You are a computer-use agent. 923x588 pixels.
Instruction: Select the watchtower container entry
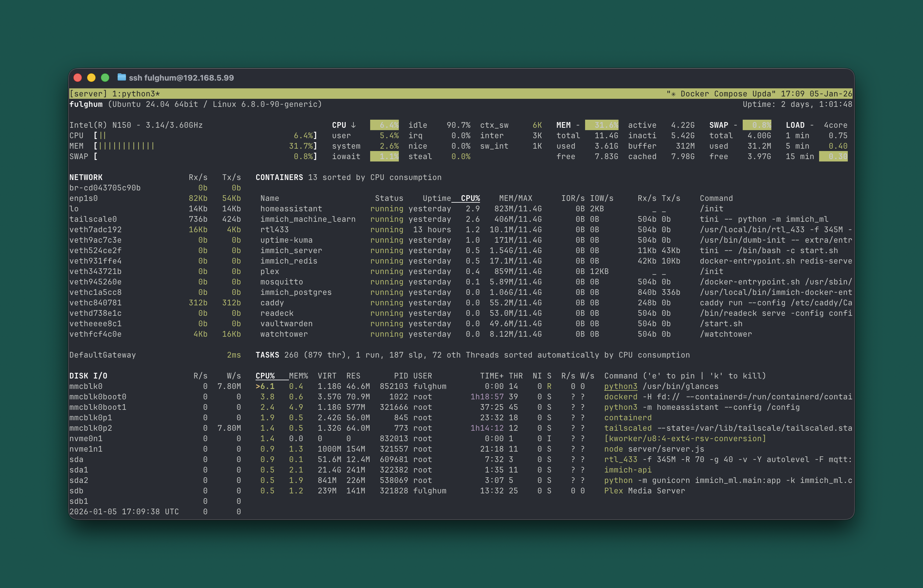tap(284, 334)
